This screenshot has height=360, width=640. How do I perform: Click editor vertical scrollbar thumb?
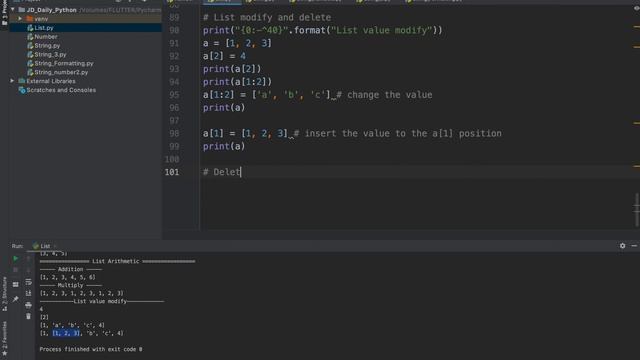tap(637, 209)
